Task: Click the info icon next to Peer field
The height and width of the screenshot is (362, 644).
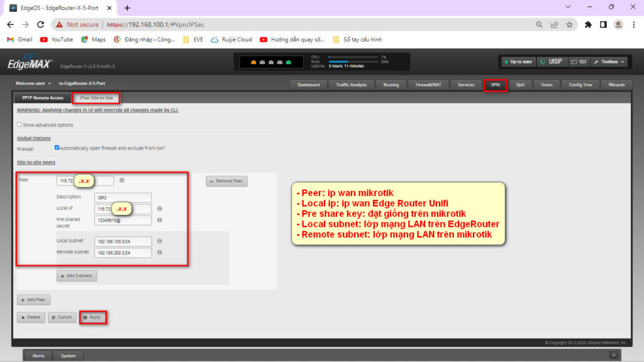Action: [121, 180]
